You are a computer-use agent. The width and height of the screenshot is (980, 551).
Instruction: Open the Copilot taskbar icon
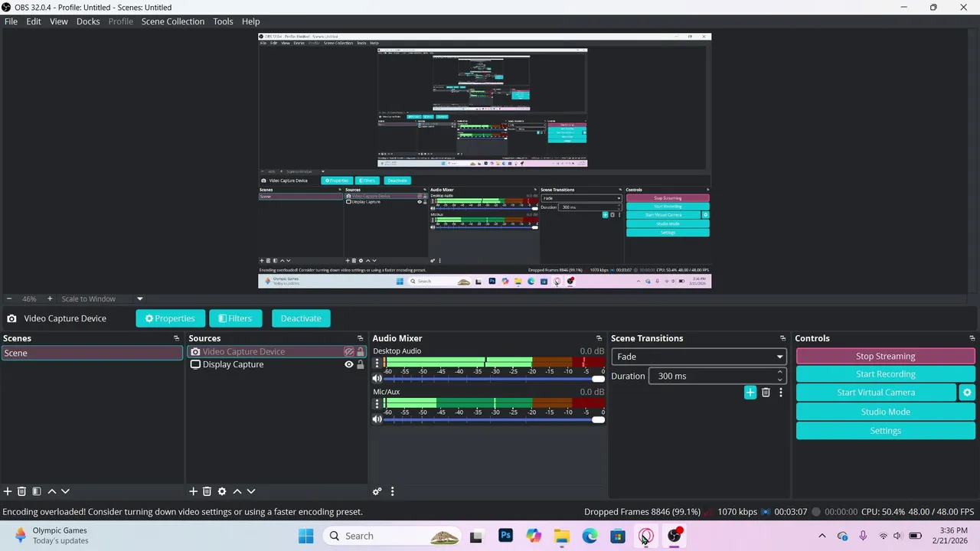pos(534,536)
